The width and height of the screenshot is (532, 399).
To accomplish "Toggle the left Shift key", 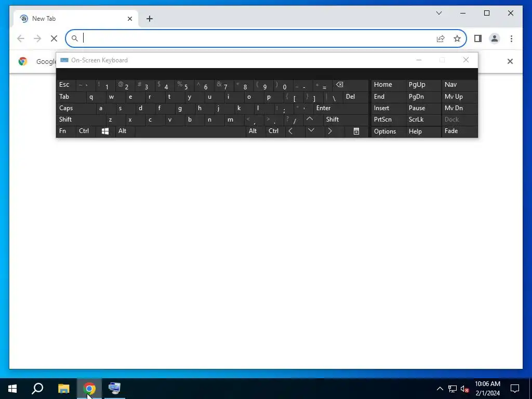I will [81, 119].
